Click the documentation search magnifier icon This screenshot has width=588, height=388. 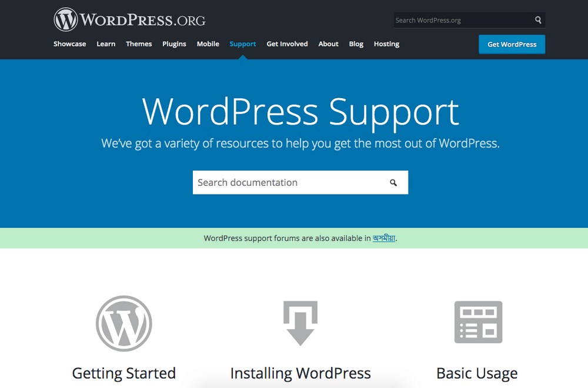[x=393, y=183]
